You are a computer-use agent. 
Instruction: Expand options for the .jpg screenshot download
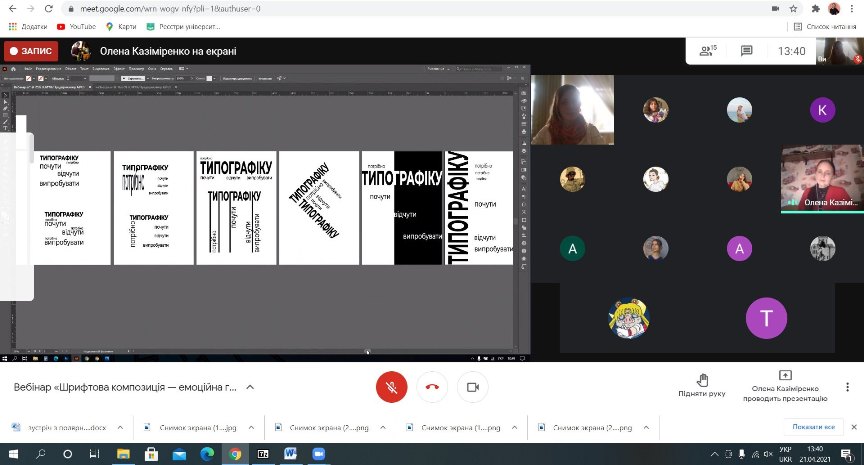[248, 427]
